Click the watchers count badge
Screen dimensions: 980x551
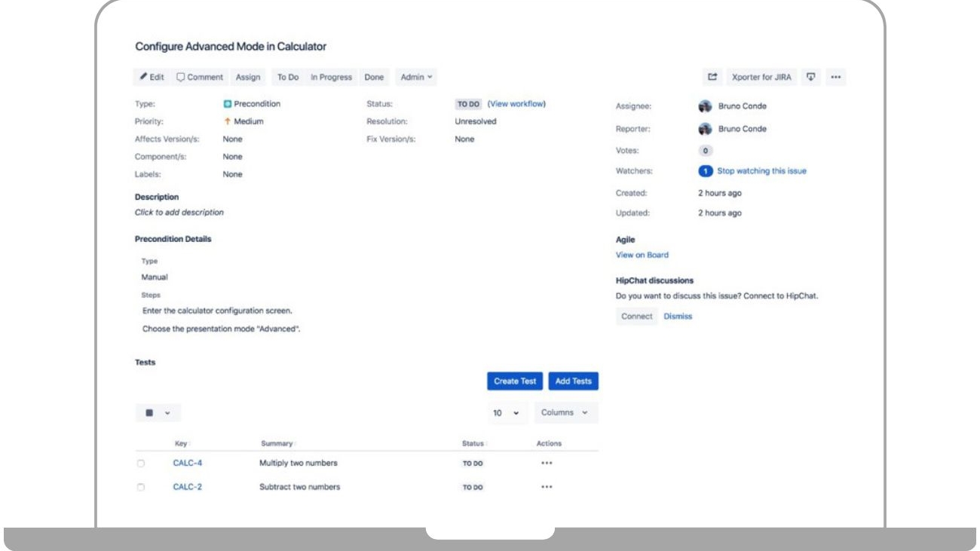click(x=705, y=171)
